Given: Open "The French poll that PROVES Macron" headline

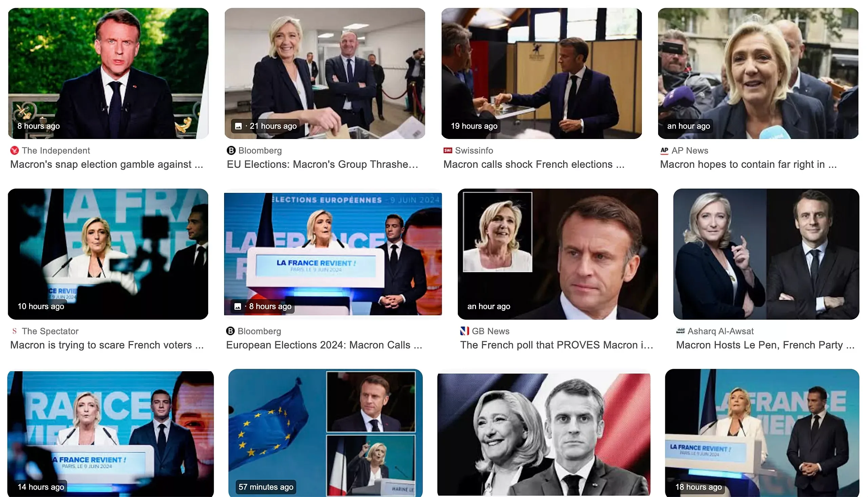Looking at the screenshot, I should click(x=556, y=345).
